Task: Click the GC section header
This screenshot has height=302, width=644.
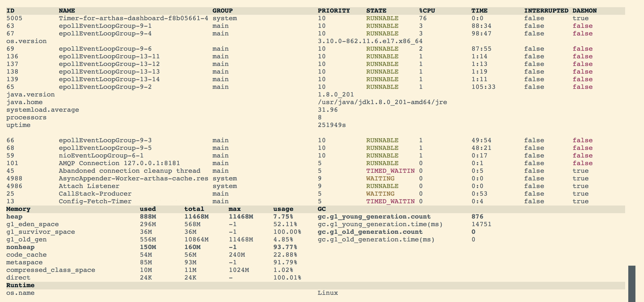Action: pos(322,209)
